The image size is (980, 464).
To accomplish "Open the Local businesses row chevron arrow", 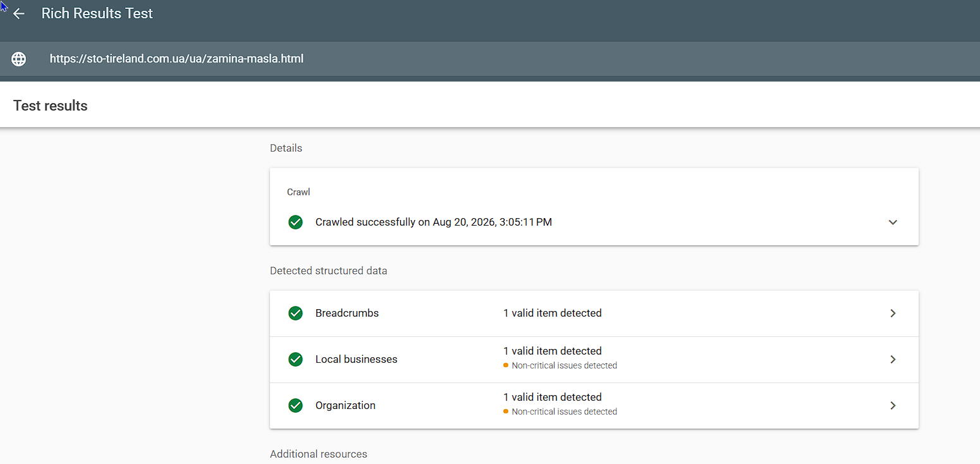I will [893, 360].
